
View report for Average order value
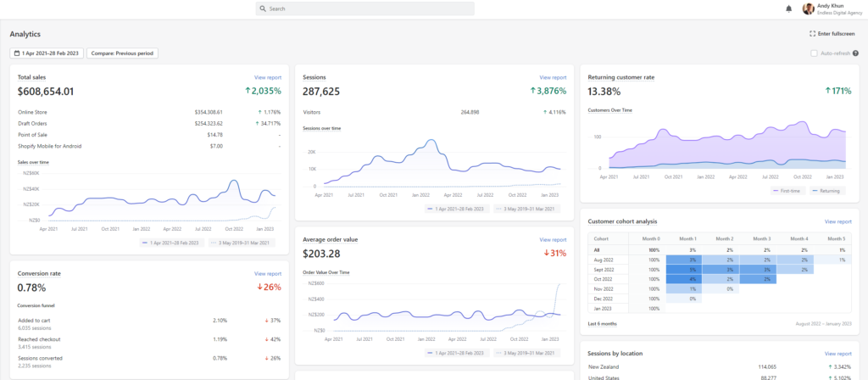[x=552, y=240]
